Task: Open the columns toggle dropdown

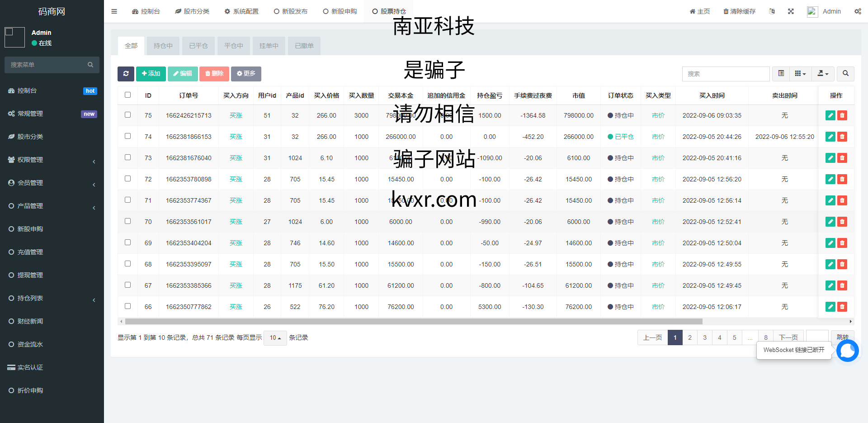Action: coord(801,74)
